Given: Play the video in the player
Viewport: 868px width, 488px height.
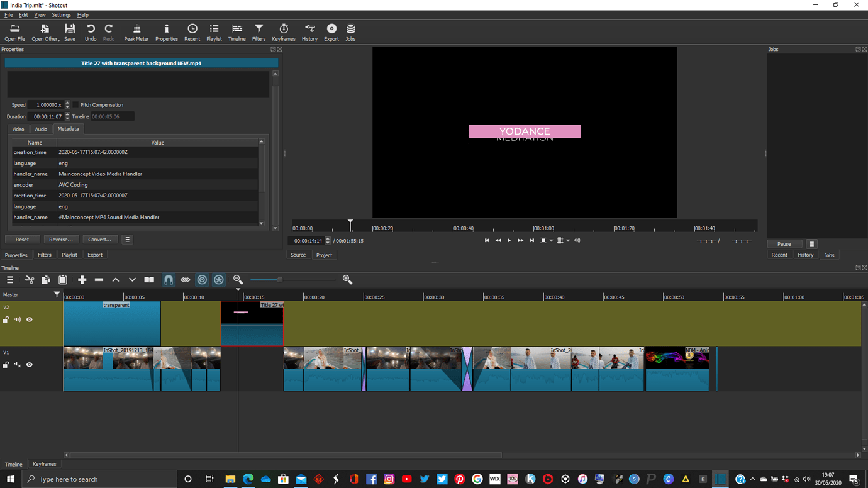Looking at the screenshot, I should click(509, 241).
